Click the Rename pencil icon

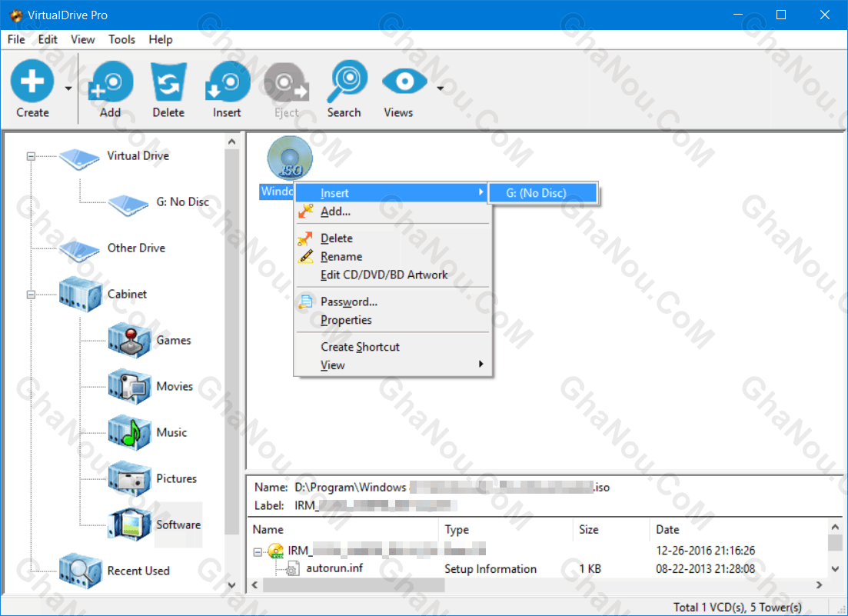pyautogui.click(x=305, y=256)
